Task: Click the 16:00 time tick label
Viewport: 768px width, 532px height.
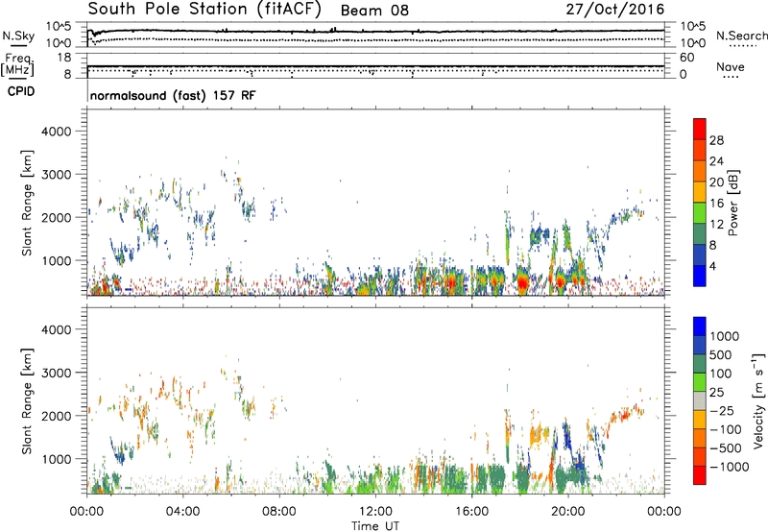Action: coord(471,512)
